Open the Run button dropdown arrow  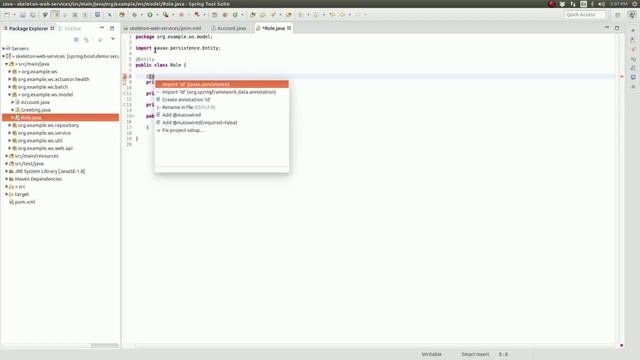(x=157, y=15)
